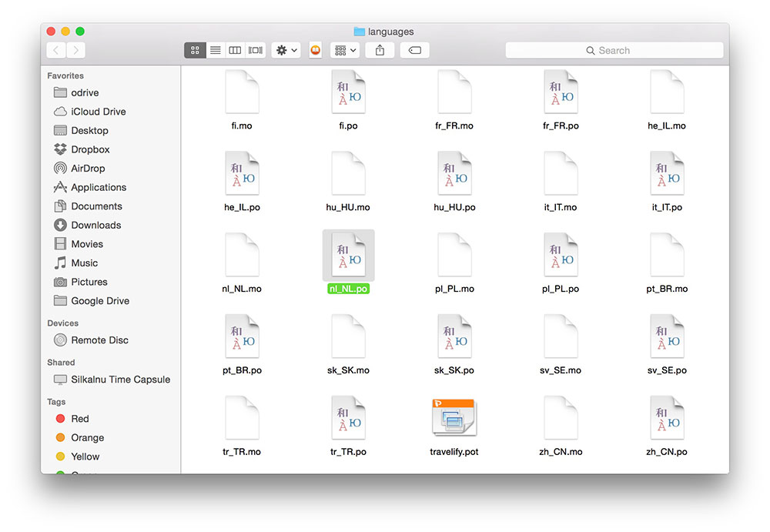Image resolution: width=770 pixels, height=532 pixels.
Task: Switch to icon view mode
Action: pyautogui.click(x=195, y=50)
